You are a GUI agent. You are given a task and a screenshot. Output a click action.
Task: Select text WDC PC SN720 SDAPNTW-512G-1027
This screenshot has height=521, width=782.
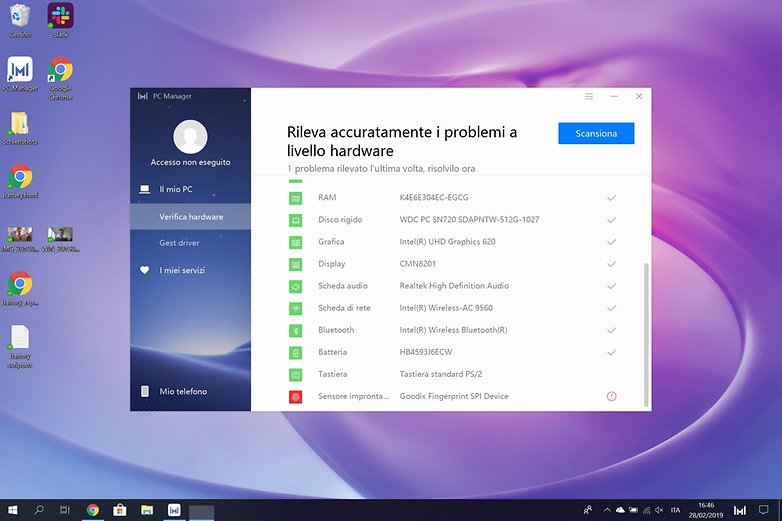tap(469, 219)
